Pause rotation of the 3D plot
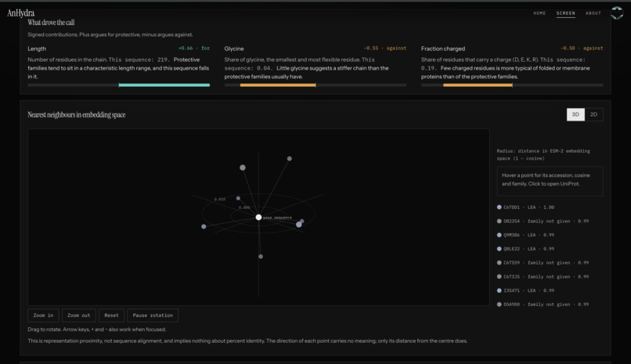This screenshot has width=631, height=364. [153, 315]
